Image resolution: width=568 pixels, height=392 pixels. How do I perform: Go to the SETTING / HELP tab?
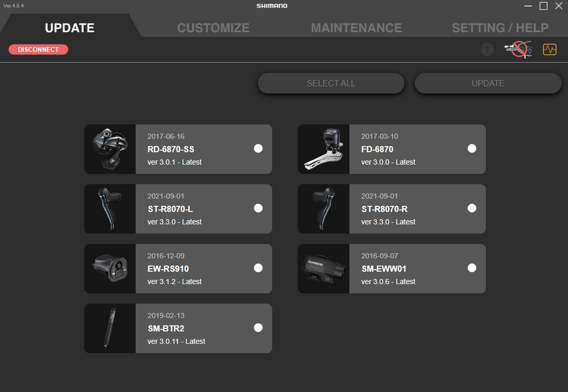coord(500,28)
